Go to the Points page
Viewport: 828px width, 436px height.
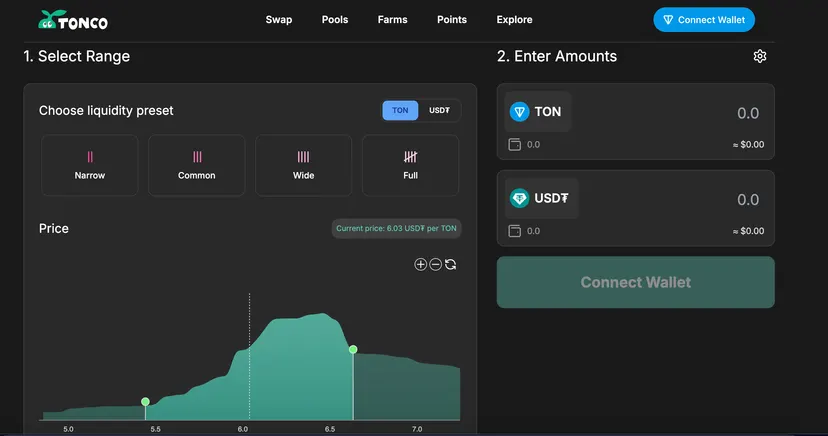tap(452, 20)
